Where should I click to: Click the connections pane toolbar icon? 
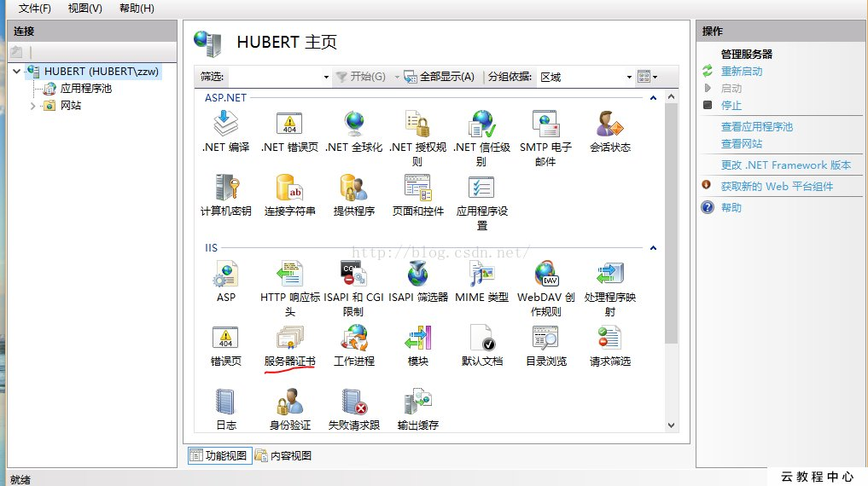(16, 52)
